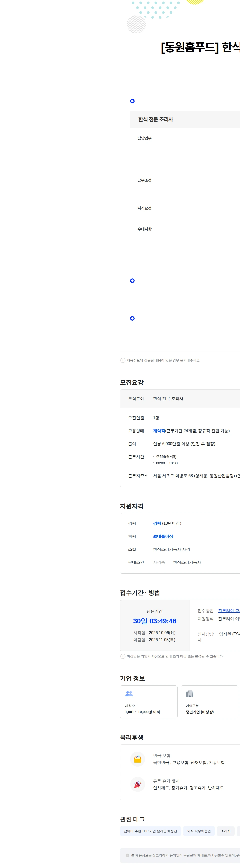Select the 외식 직무채용관 tag

(x=199, y=831)
